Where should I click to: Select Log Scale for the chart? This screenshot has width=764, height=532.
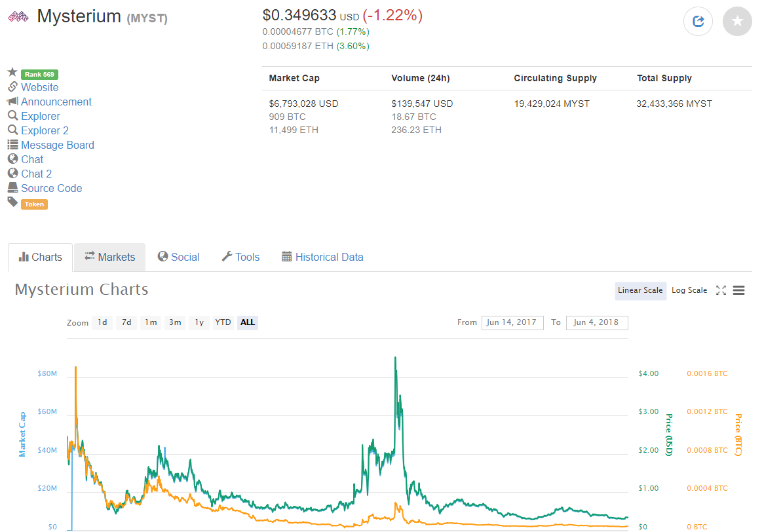(x=689, y=290)
